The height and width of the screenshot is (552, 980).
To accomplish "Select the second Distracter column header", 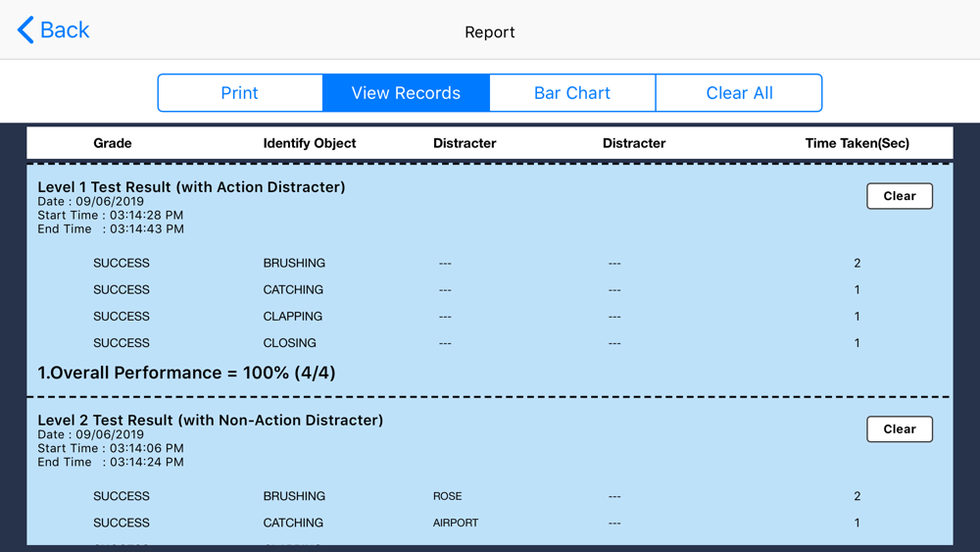I will click(x=634, y=143).
